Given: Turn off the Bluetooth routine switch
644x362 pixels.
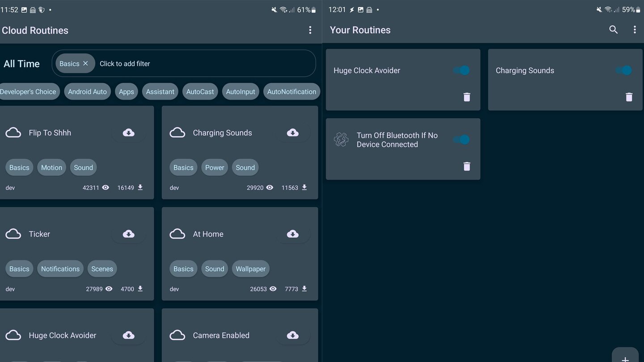Looking at the screenshot, I should 461,140.
